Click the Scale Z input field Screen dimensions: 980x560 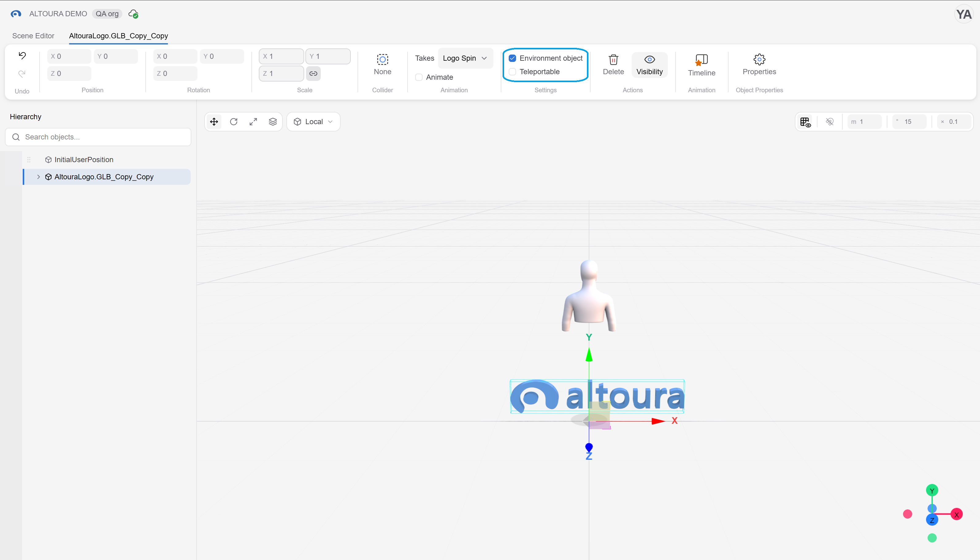[281, 74]
